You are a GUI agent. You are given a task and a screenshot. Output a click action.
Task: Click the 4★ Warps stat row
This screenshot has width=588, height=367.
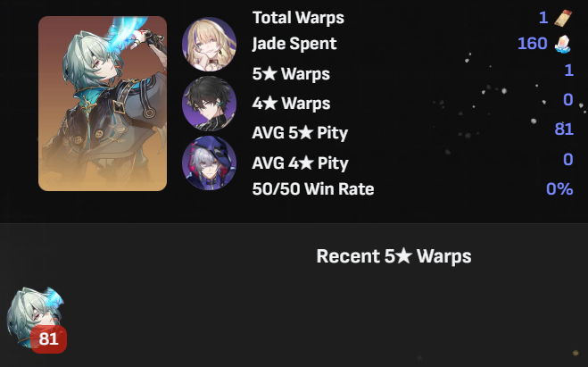tap(412, 103)
